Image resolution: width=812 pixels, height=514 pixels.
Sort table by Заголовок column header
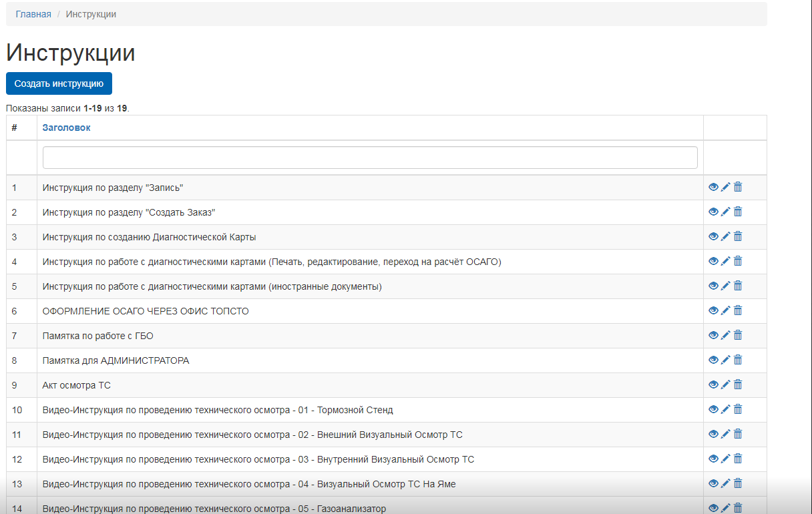pyautogui.click(x=66, y=127)
